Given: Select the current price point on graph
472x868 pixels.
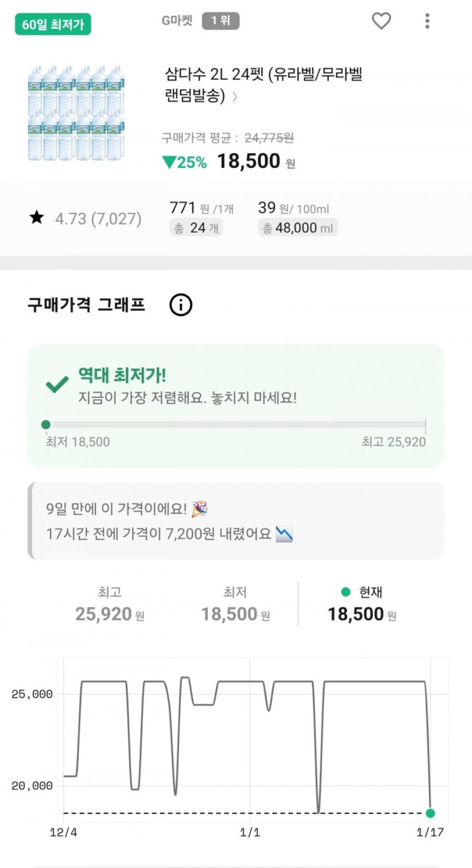Looking at the screenshot, I should pos(430,813).
